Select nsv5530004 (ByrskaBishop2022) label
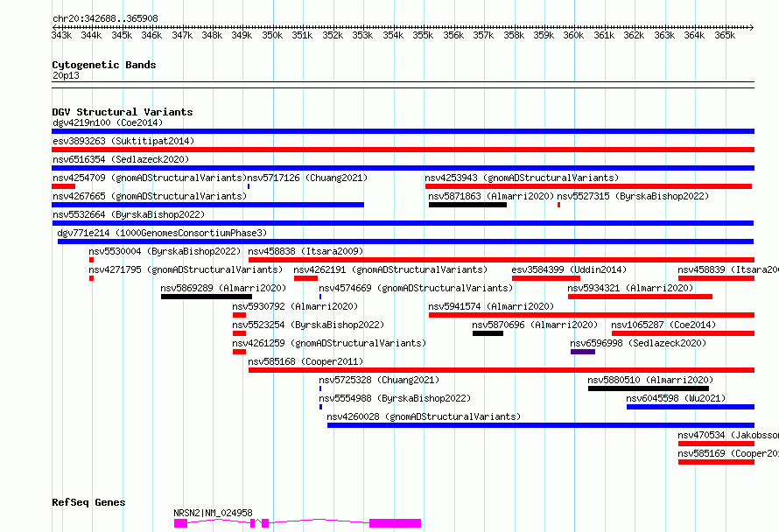 (165, 251)
